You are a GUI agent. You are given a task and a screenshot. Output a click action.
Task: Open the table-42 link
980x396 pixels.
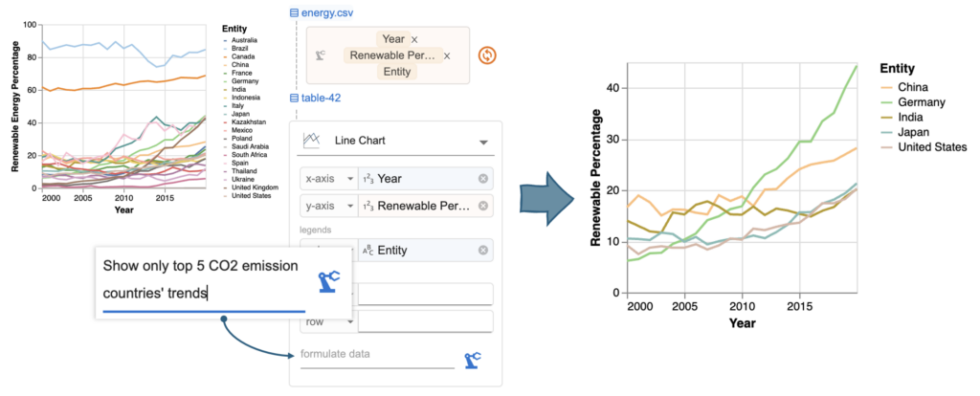click(320, 98)
